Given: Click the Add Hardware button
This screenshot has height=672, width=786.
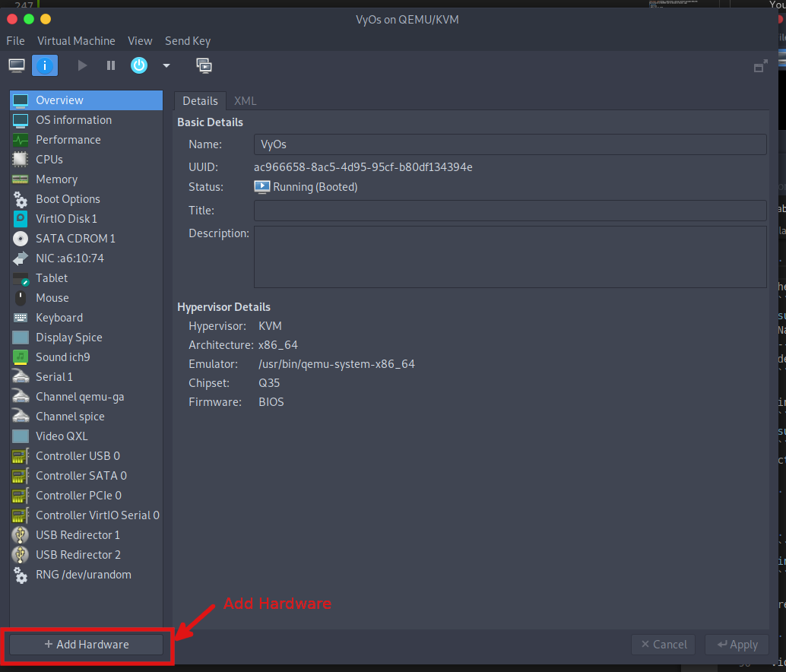Looking at the screenshot, I should (x=86, y=645).
